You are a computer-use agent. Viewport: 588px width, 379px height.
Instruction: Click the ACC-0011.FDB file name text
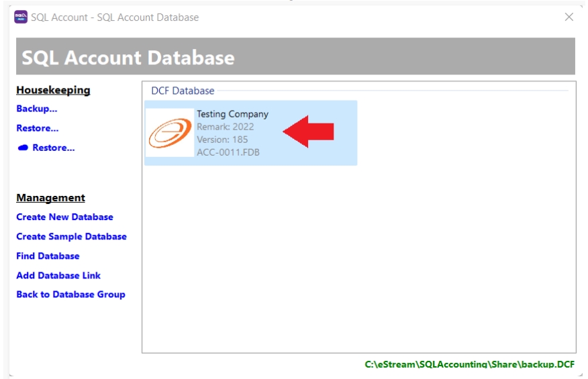coord(228,152)
